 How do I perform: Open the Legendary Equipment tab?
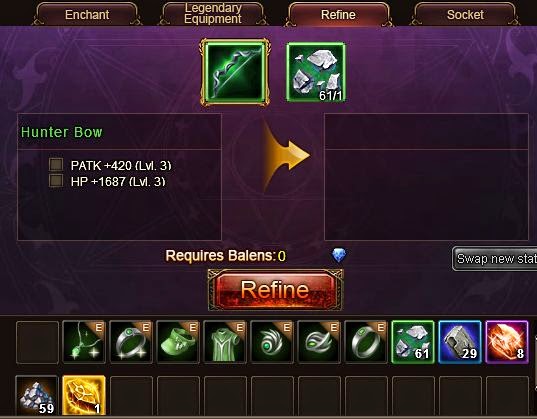[213, 14]
